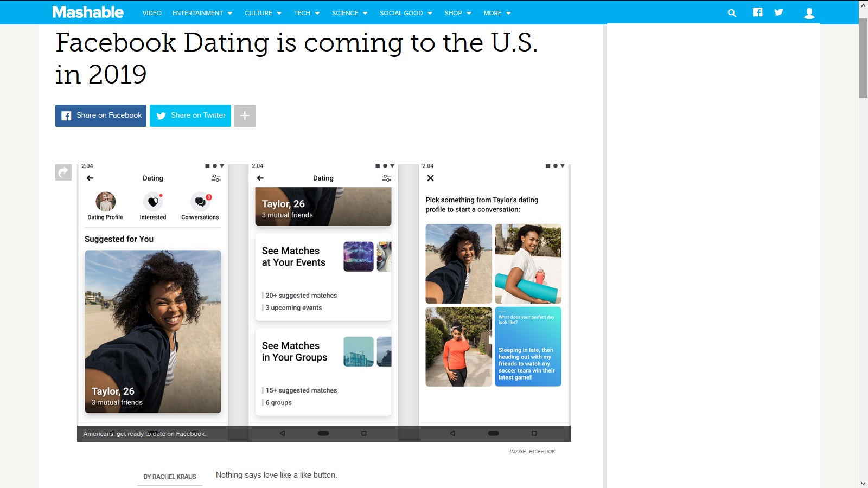Expand the Science menu

(350, 13)
